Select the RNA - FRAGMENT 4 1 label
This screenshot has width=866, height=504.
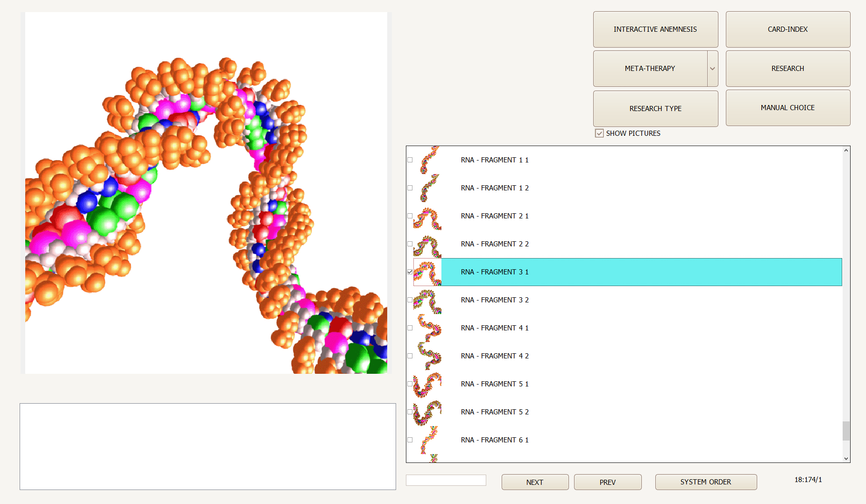[x=495, y=328]
